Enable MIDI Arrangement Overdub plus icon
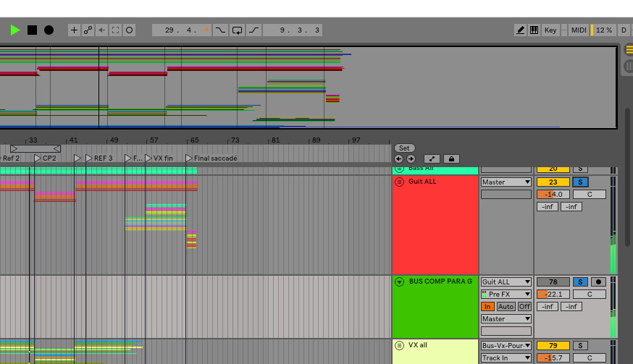 click(x=74, y=30)
